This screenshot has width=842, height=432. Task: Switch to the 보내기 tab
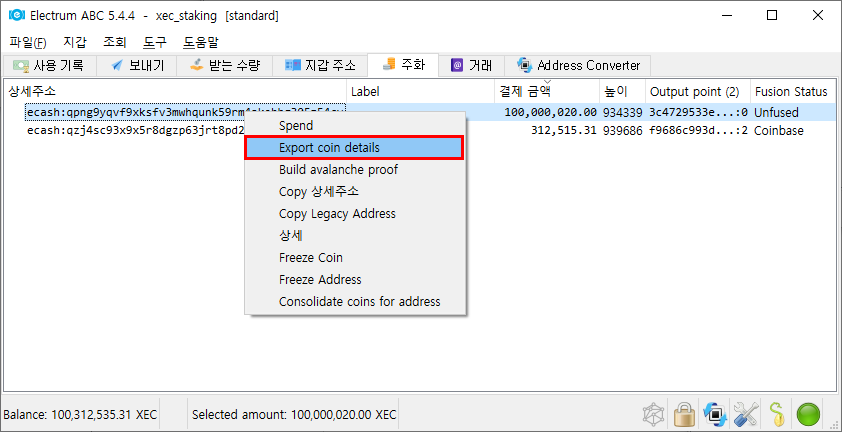click(x=139, y=65)
